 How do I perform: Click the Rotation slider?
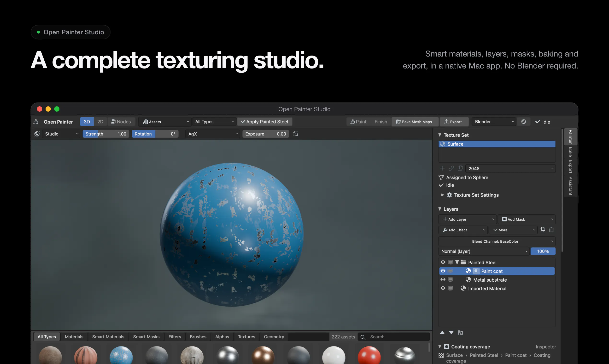click(155, 134)
